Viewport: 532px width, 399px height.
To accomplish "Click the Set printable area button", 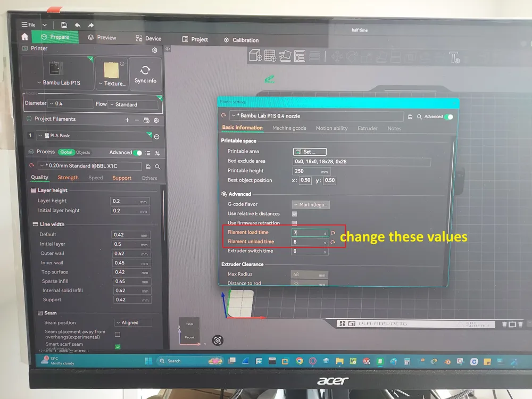I will click(x=310, y=152).
